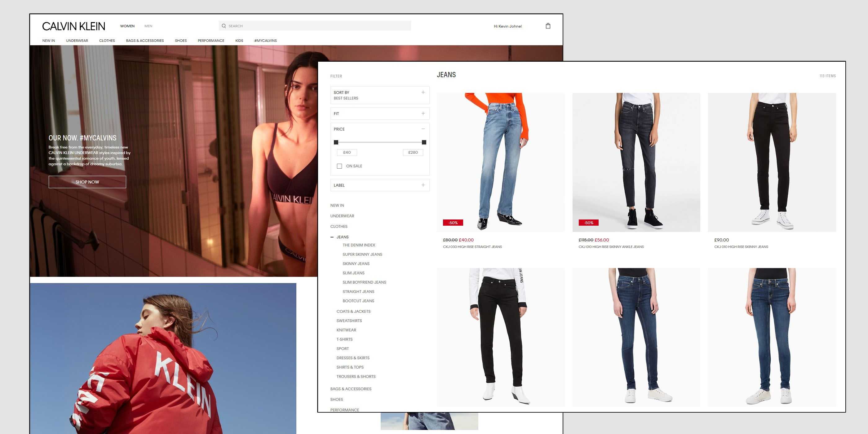Viewport: 868px width, 434px height.
Task: Click the maximum price slider handle
Action: 424,142
